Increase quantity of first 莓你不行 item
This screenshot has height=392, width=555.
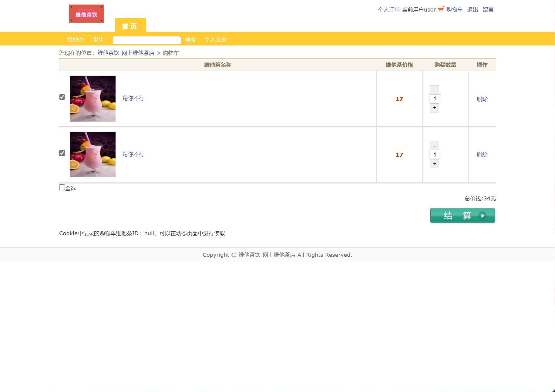pyautogui.click(x=434, y=108)
